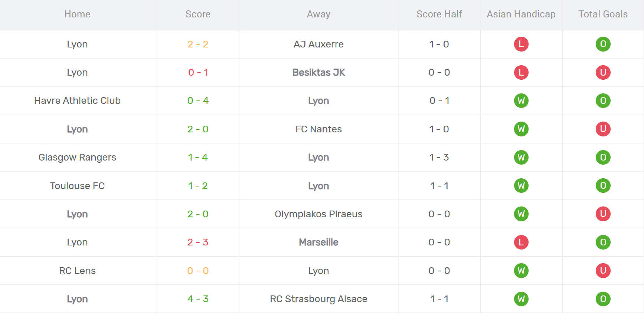Screen dimensions: 644x314
Task: Click the Asian Handicap column header
Action: coord(521,14)
